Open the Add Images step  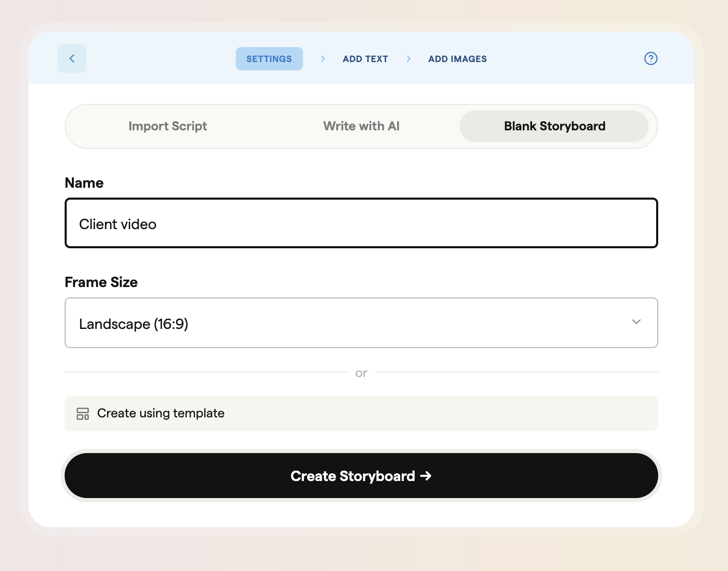457,59
